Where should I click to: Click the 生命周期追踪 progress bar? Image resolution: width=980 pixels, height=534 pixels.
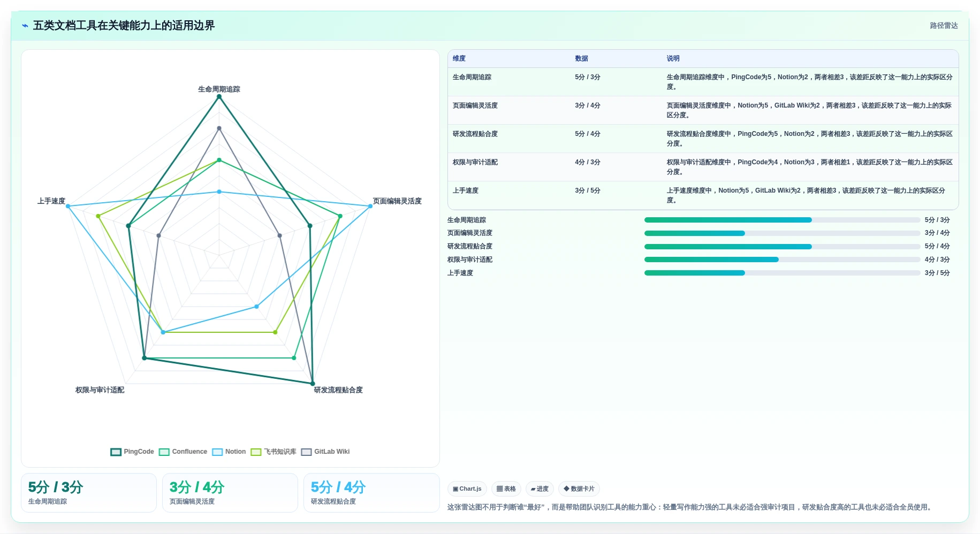click(x=782, y=220)
